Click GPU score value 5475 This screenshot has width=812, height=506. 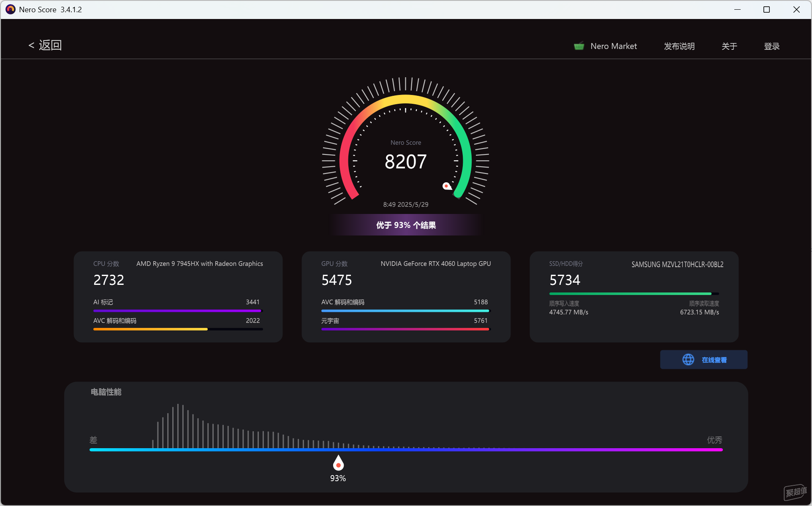pyautogui.click(x=337, y=280)
